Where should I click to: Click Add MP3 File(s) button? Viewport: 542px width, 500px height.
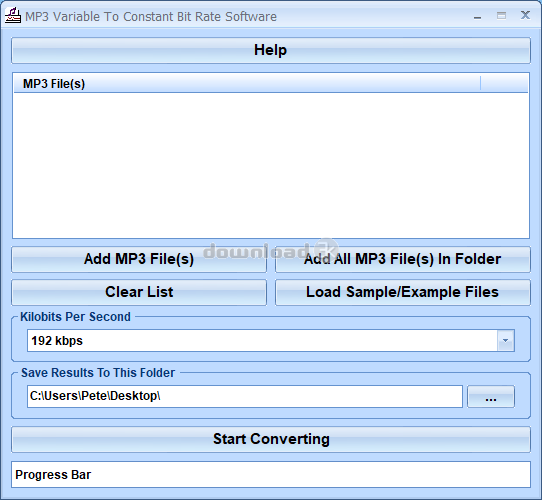click(x=139, y=259)
